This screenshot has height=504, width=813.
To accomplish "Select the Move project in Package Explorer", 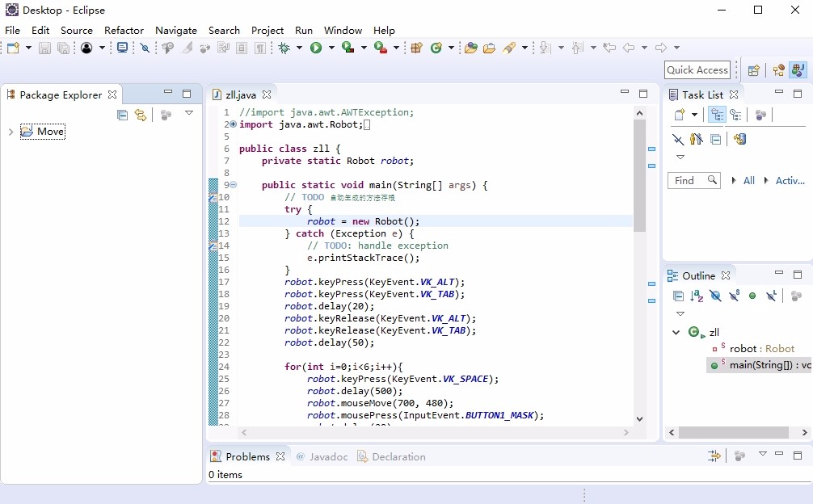I will (43, 132).
